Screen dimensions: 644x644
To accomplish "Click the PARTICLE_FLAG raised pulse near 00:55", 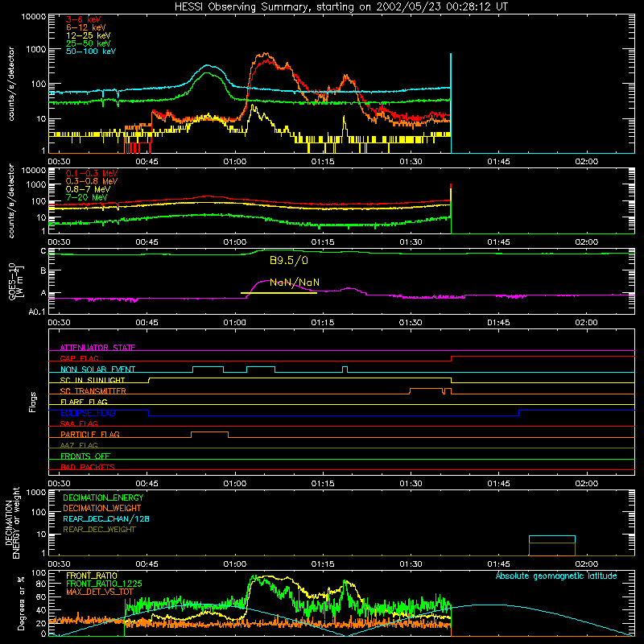I will pos(209,435).
